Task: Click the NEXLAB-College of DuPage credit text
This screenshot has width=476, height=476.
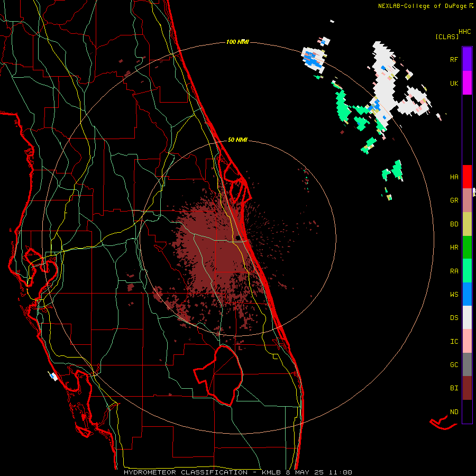Action: click(422, 6)
